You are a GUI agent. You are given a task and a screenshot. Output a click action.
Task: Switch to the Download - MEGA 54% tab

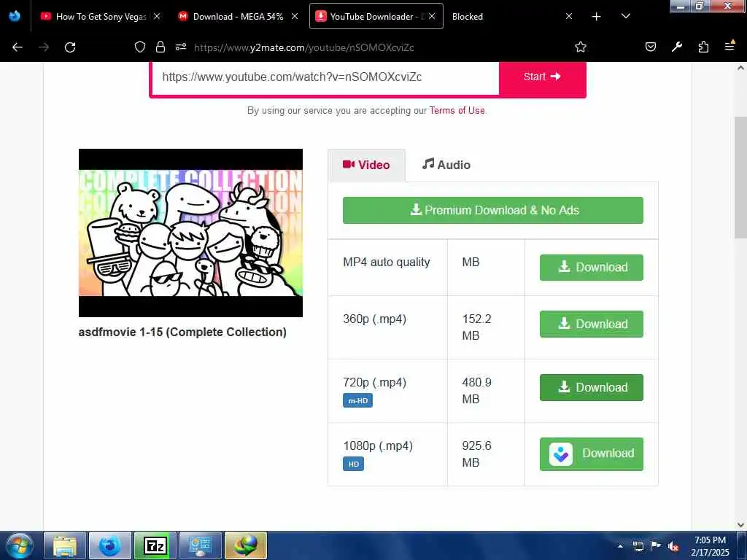click(237, 16)
